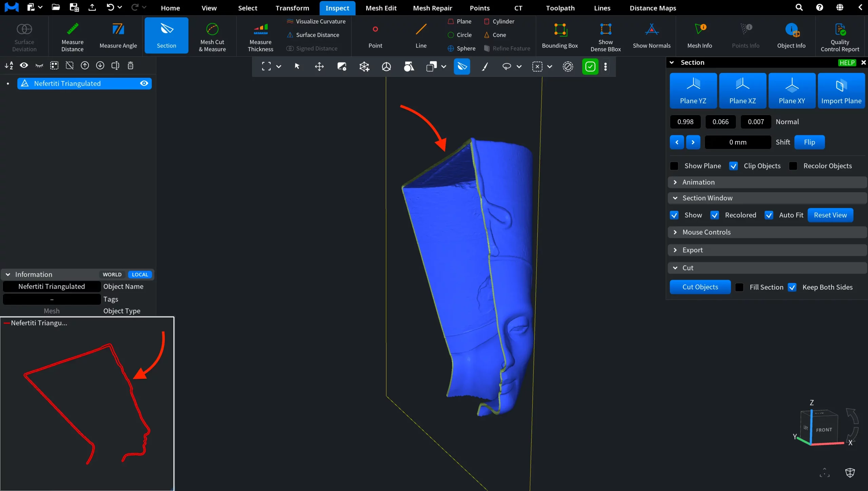Click the export upload icon
Image resolution: width=868 pixels, height=491 pixels.
92,7
